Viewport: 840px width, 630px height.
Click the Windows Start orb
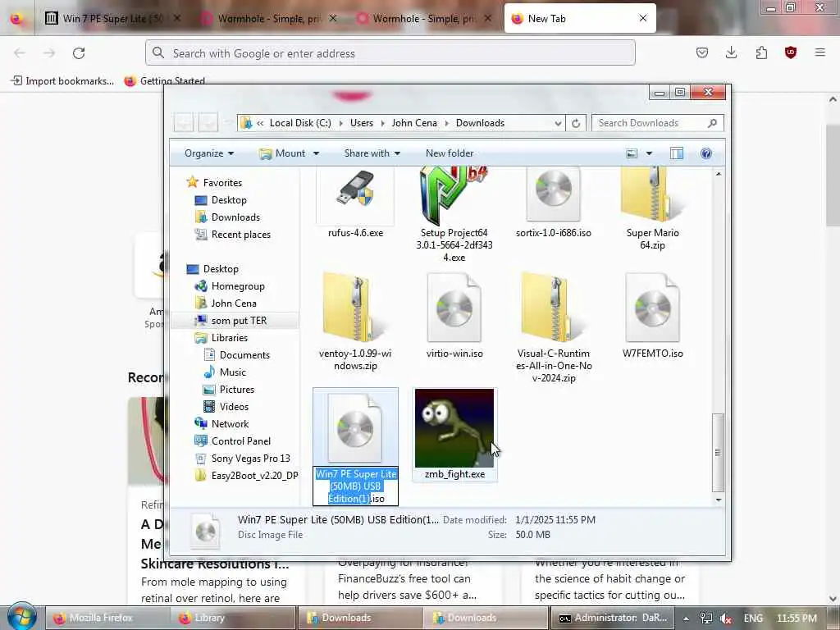[22, 617]
